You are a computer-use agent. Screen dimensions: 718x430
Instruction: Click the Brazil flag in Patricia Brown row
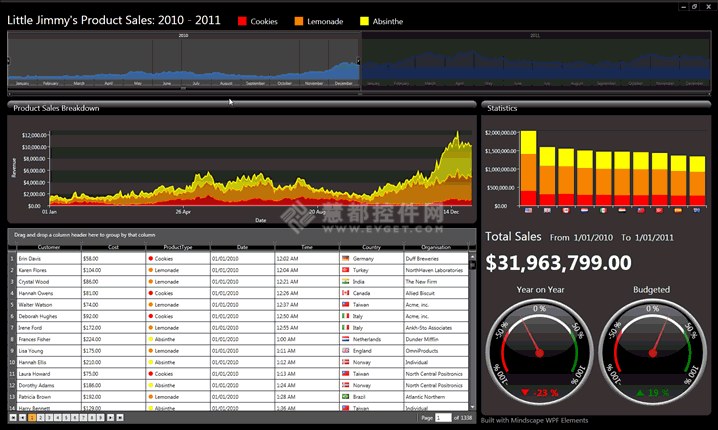coord(346,397)
